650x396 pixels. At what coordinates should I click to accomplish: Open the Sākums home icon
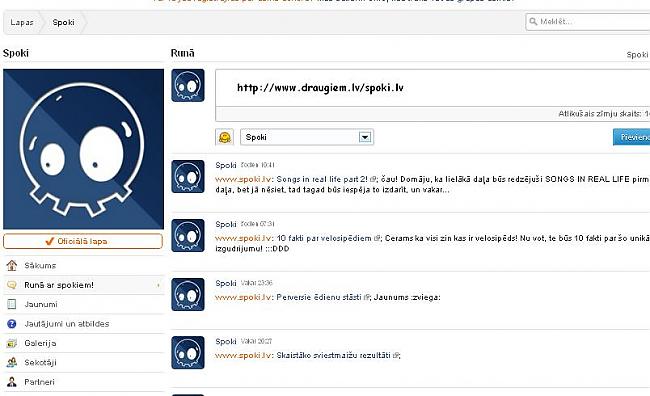point(12,265)
